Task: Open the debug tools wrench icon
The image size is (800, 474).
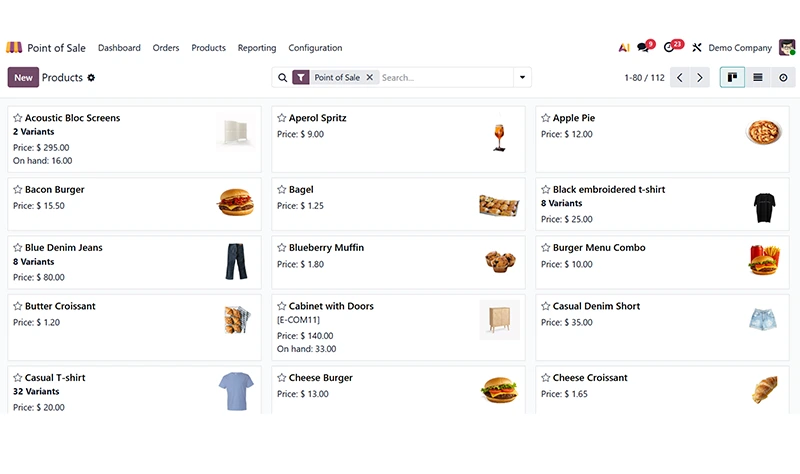Action: pos(696,47)
